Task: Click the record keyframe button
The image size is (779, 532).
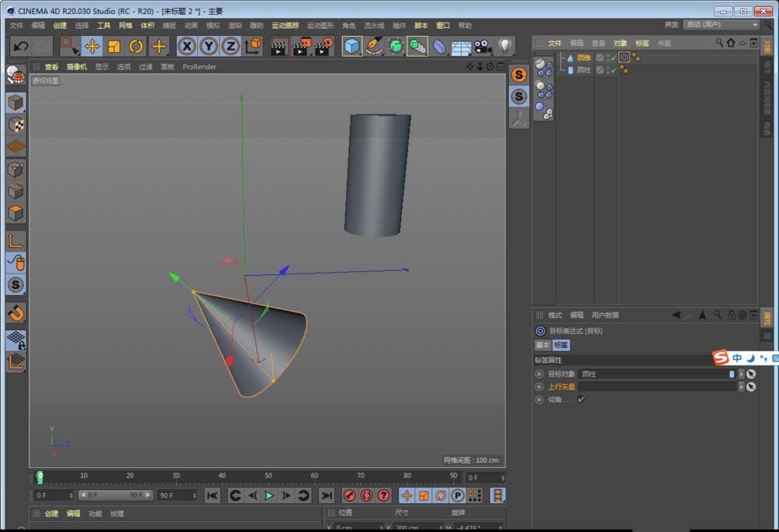Action: 350,495
